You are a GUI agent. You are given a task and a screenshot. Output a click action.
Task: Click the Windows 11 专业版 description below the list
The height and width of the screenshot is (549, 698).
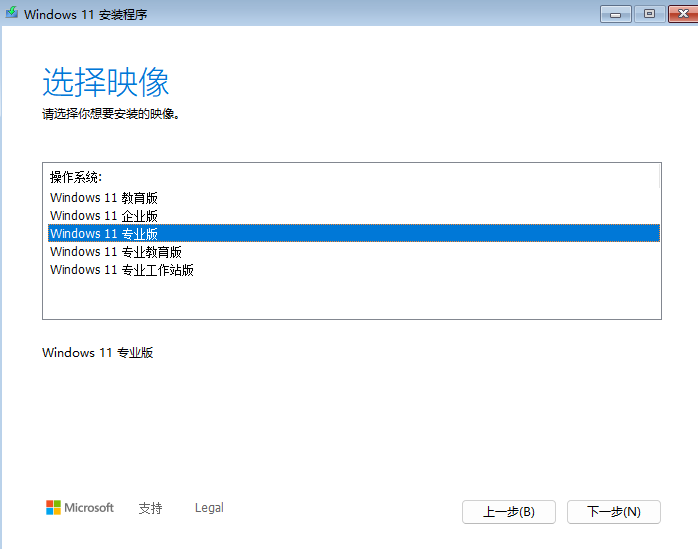tap(98, 353)
